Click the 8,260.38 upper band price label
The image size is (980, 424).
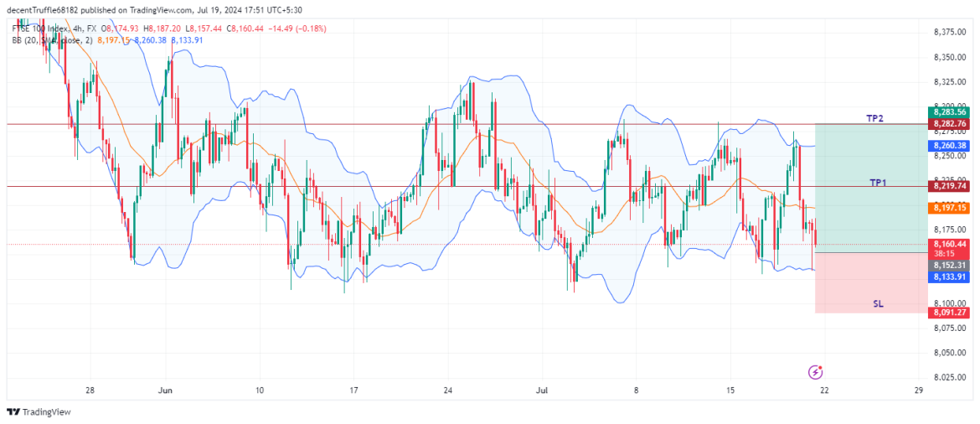pos(947,146)
